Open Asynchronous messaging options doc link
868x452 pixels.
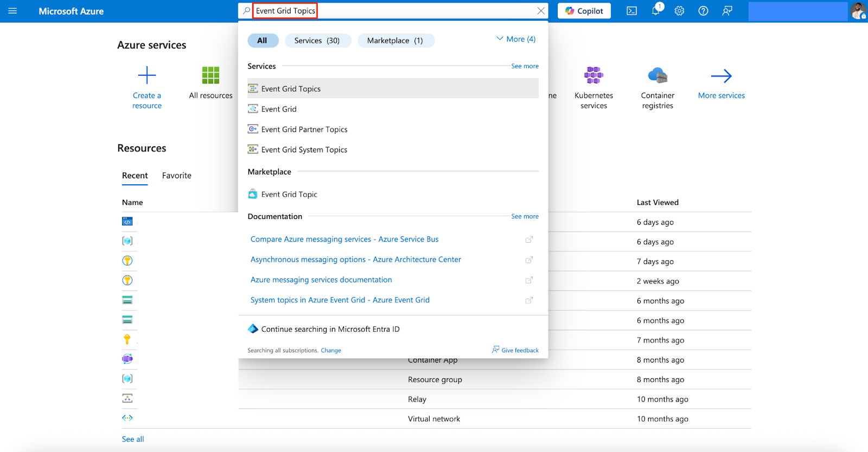pos(356,260)
